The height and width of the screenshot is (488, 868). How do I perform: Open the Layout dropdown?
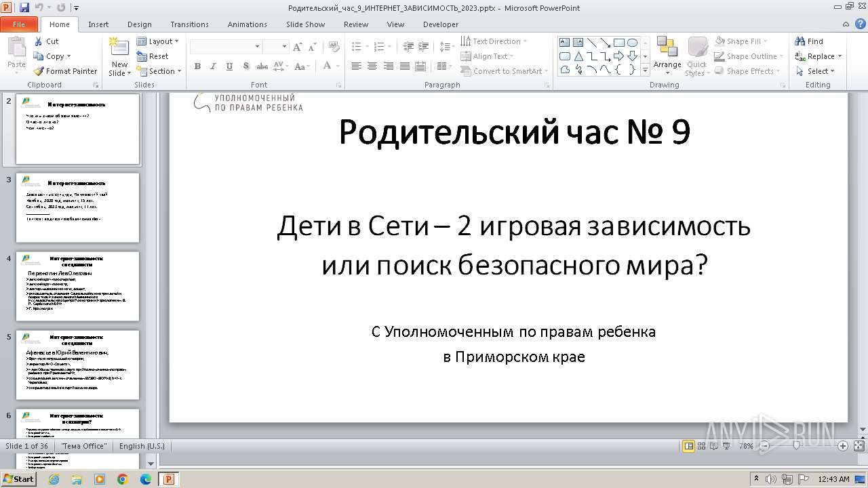(x=158, y=41)
